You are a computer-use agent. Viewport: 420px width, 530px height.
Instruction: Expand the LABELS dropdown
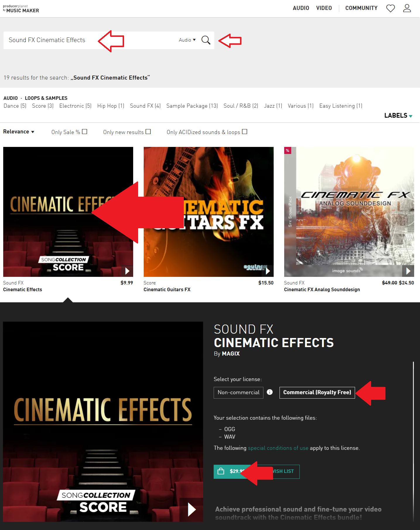[398, 116]
